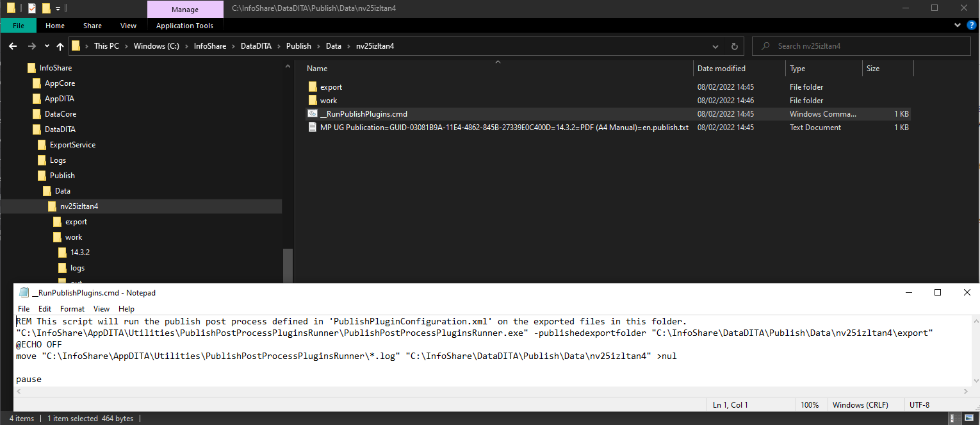Switch to the View ribbon tab
Image resolution: width=980 pixels, height=425 pixels.
tap(128, 26)
